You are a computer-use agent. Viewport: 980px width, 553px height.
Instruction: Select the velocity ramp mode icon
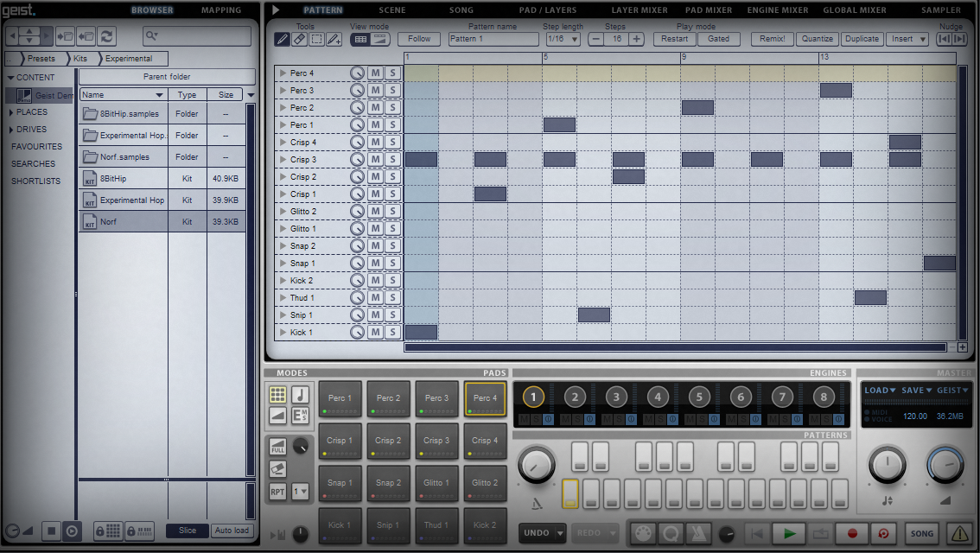[x=278, y=415]
